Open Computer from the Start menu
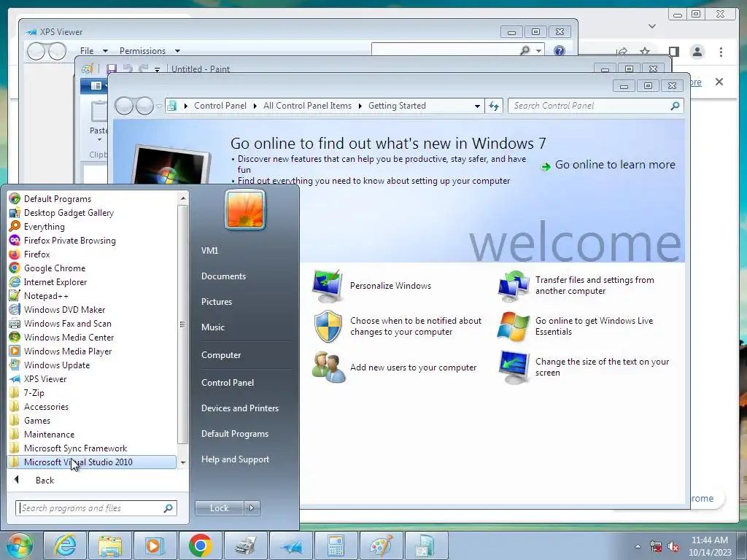The image size is (747, 560). click(x=221, y=355)
